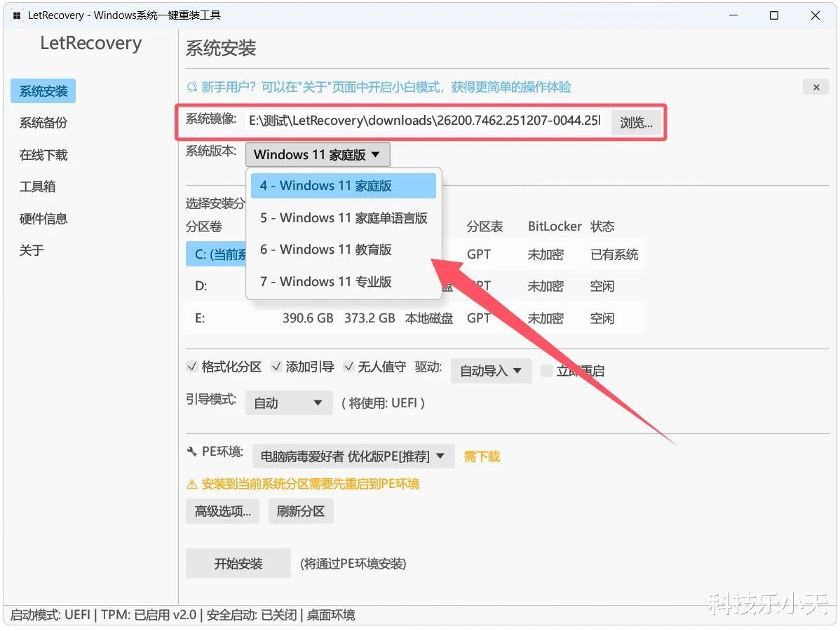Open the 在线下载 sidebar page
Viewport: 840px width, 631px height.
pos(43,156)
